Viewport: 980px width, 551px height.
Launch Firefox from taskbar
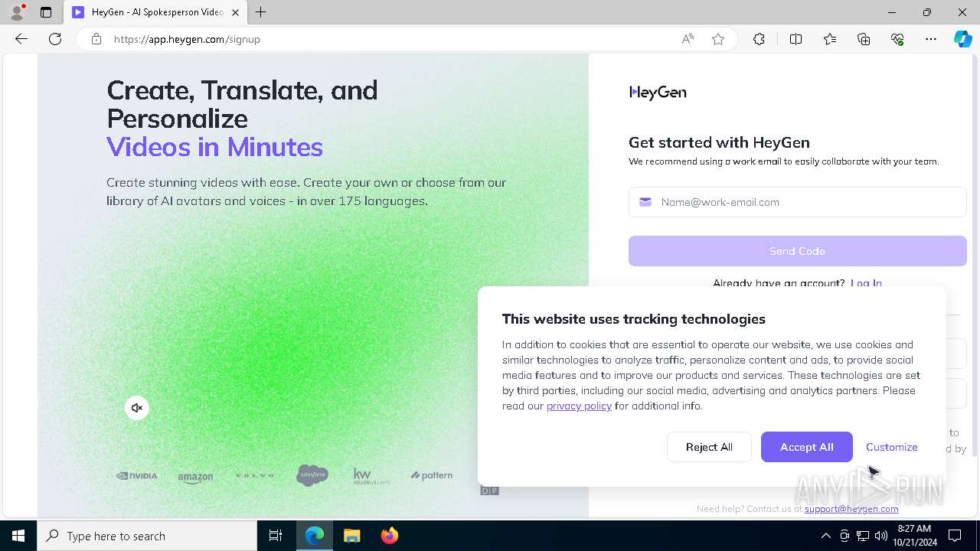pos(390,536)
